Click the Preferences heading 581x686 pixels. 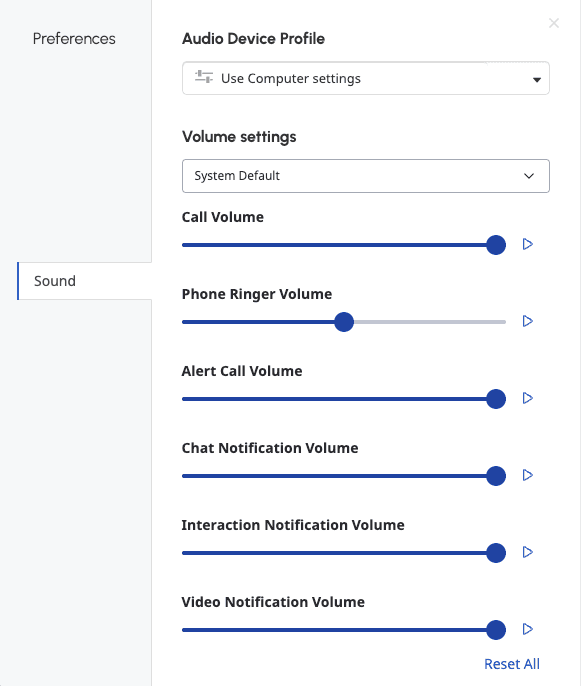coord(74,39)
